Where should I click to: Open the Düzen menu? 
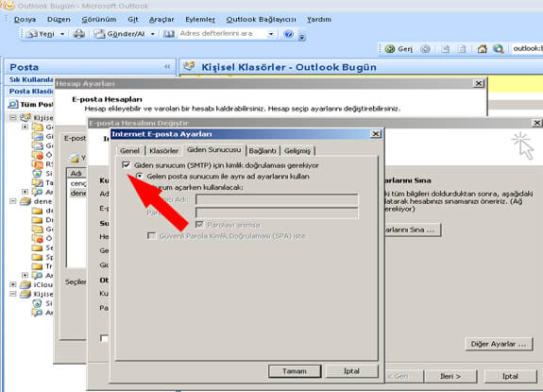[59, 20]
